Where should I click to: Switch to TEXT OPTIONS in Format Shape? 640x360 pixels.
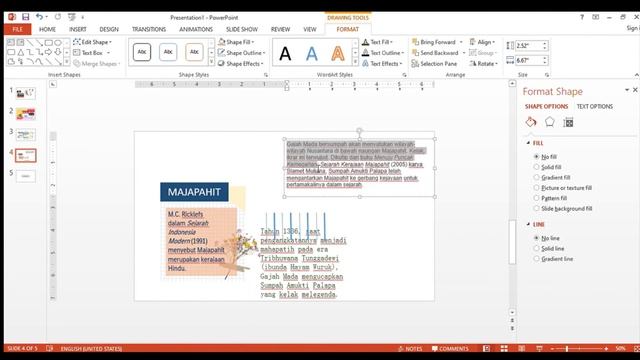595,107
